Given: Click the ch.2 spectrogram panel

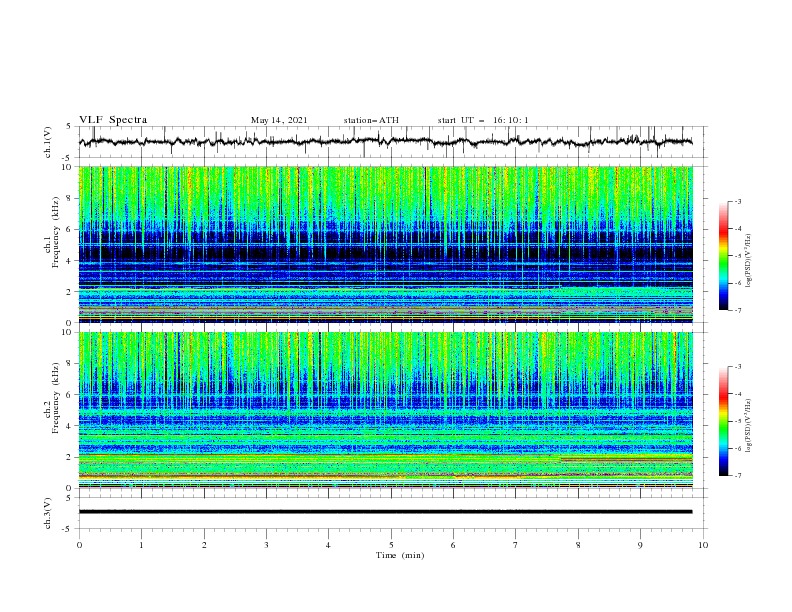Looking at the screenshot, I should click(386, 410).
